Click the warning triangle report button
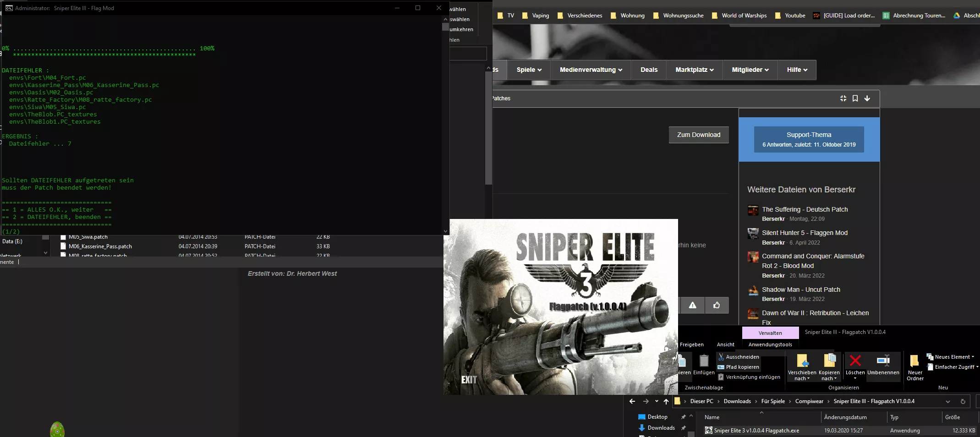 [692, 305]
